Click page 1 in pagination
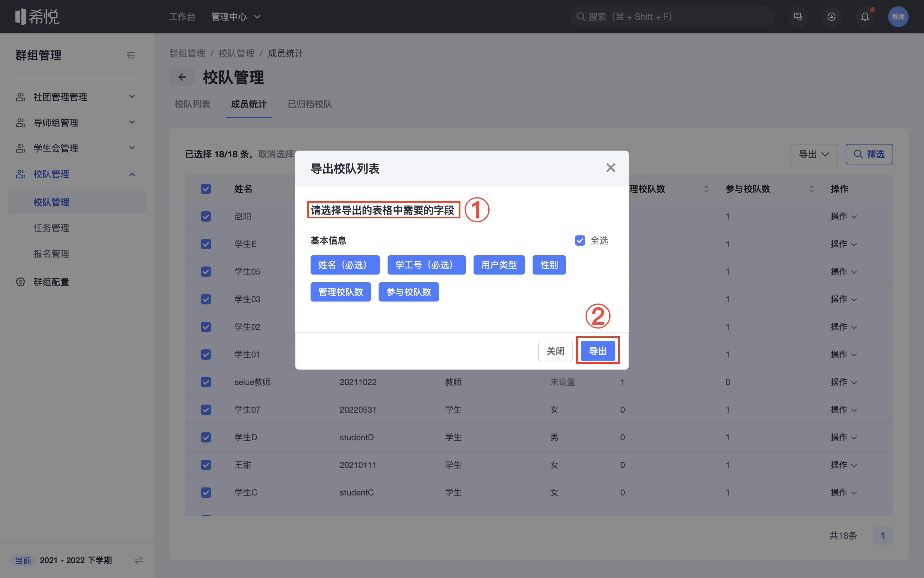Image resolution: width=924 pixels, height=578 pixels. (882, 536)
